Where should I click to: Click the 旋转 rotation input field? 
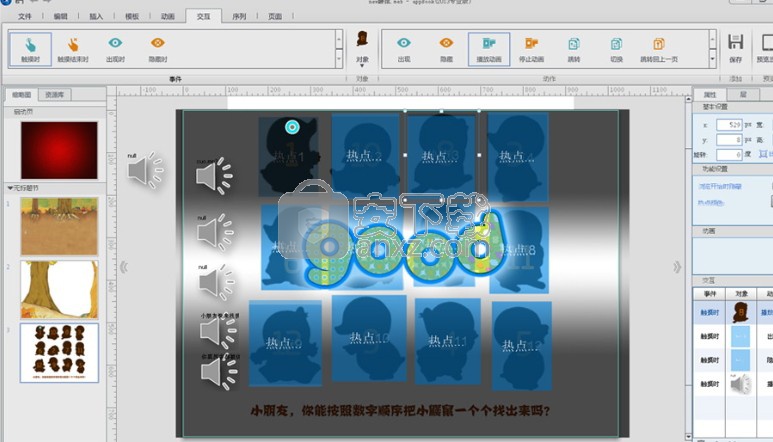click(x=729, y=155)
